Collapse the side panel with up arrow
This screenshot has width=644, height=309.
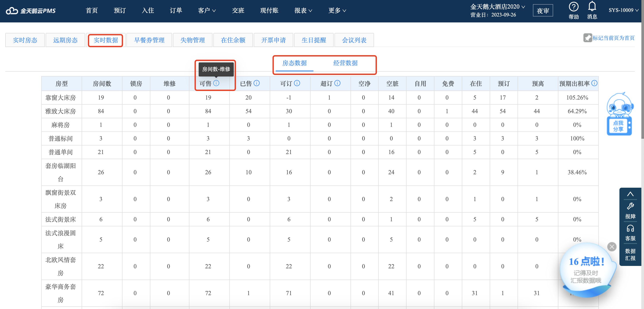pos(630,194)
